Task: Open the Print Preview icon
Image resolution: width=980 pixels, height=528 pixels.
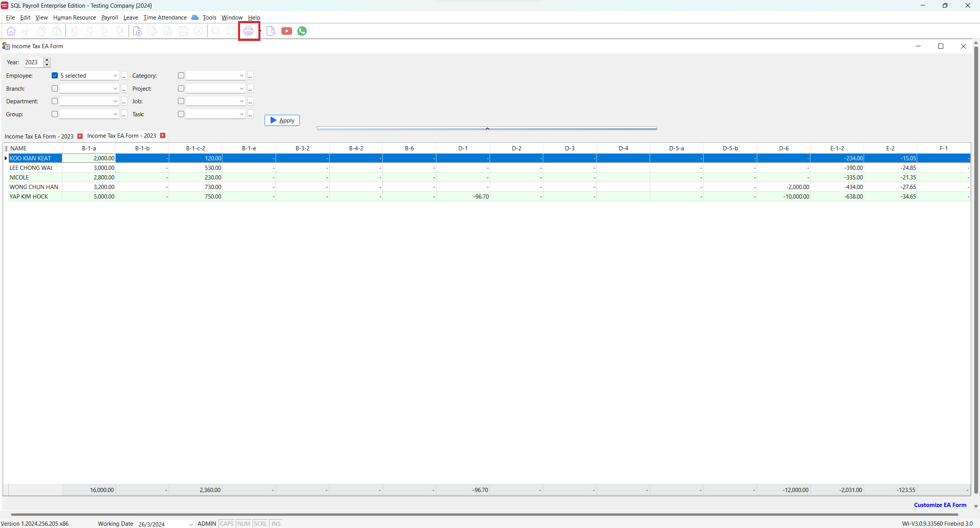Action: 271,31
